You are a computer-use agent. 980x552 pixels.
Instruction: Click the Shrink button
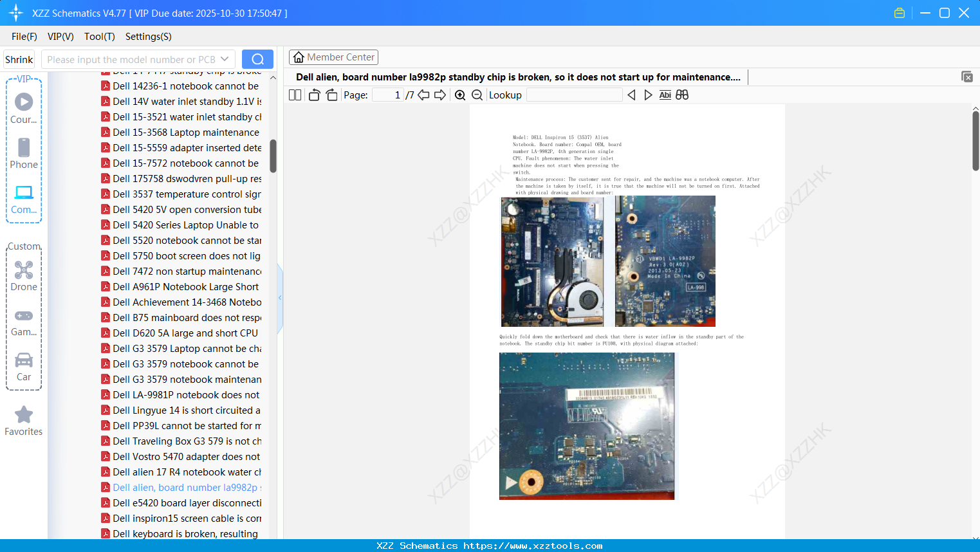[19, 59]
